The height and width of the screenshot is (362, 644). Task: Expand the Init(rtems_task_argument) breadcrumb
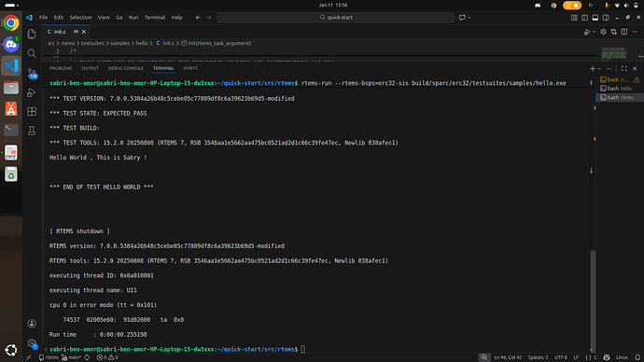coord(217,43)
